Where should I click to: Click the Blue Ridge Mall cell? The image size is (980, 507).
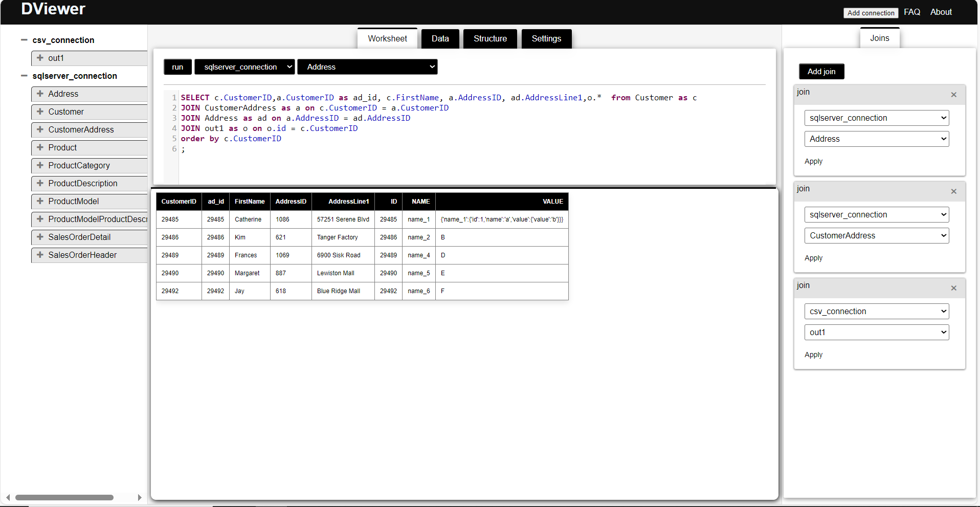click(343, 291)
